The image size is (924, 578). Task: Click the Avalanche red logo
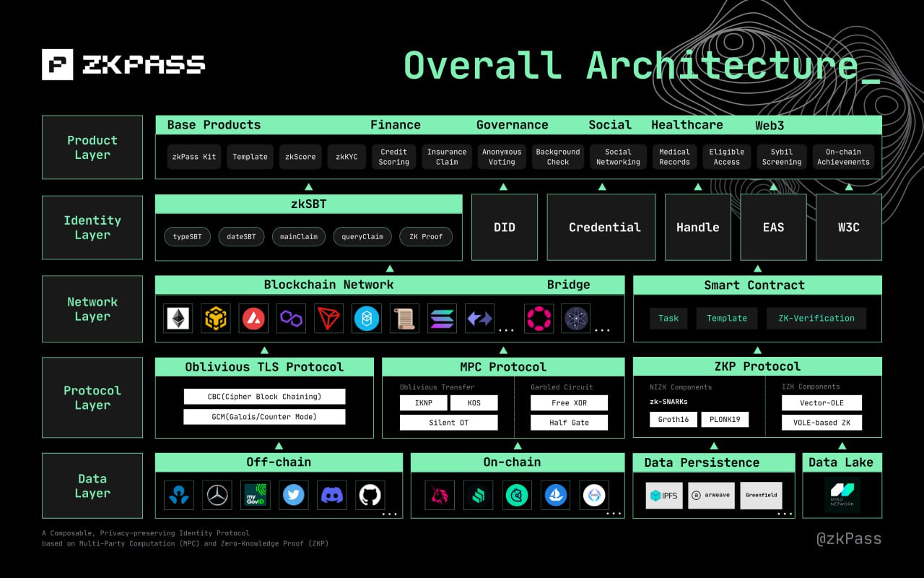253,318
